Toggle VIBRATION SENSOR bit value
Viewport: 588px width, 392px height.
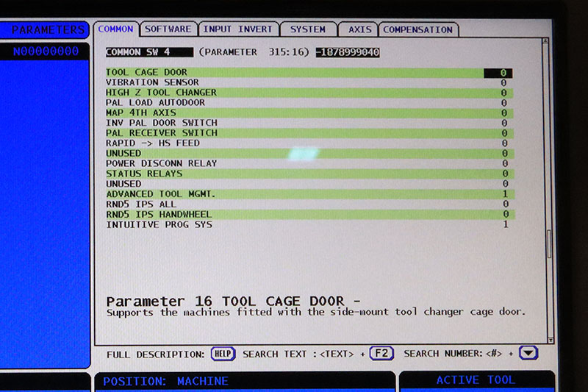pos(503,82)
